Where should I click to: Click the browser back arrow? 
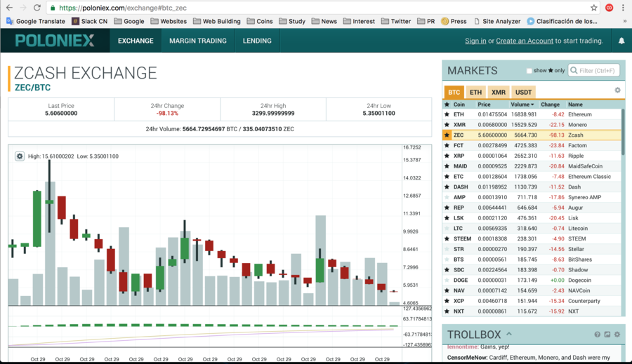9,8
